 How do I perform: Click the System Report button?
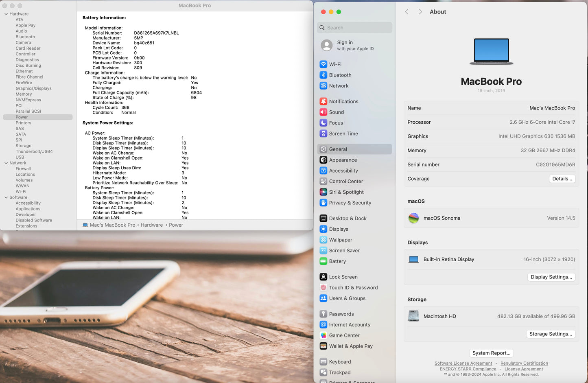click(491, 353)
